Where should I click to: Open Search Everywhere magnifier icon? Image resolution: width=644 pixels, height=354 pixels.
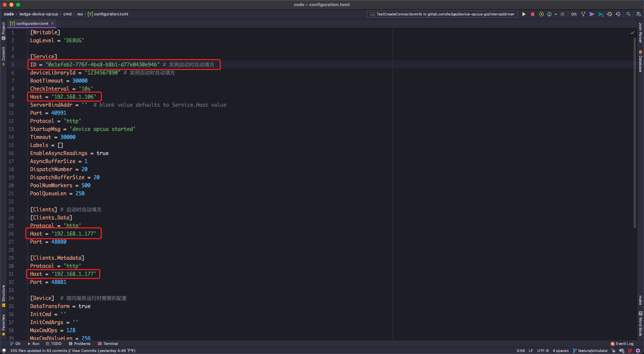tap(628, 14)
